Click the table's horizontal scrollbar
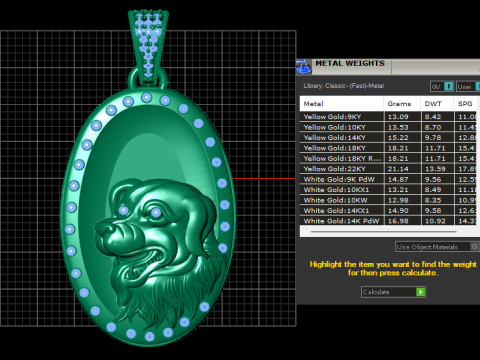Viewport: 480px width, 360px height. coord(383,231)
